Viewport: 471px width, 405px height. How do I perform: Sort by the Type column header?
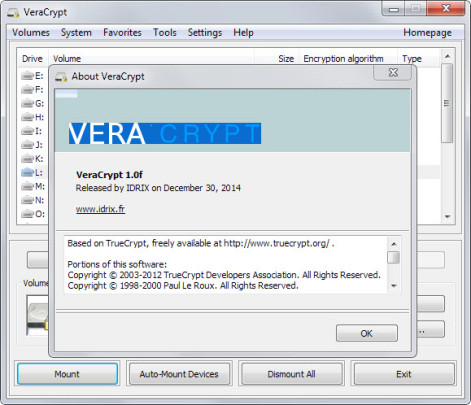point(419,59)
